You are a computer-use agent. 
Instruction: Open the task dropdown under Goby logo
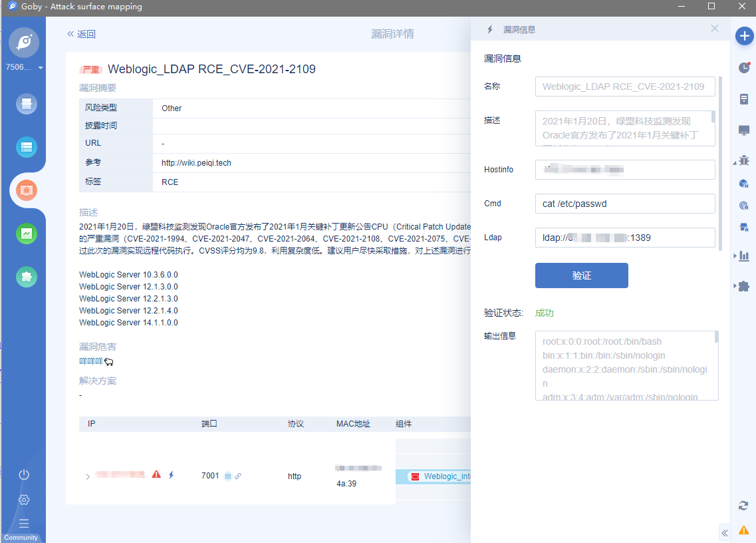[41, 68]
